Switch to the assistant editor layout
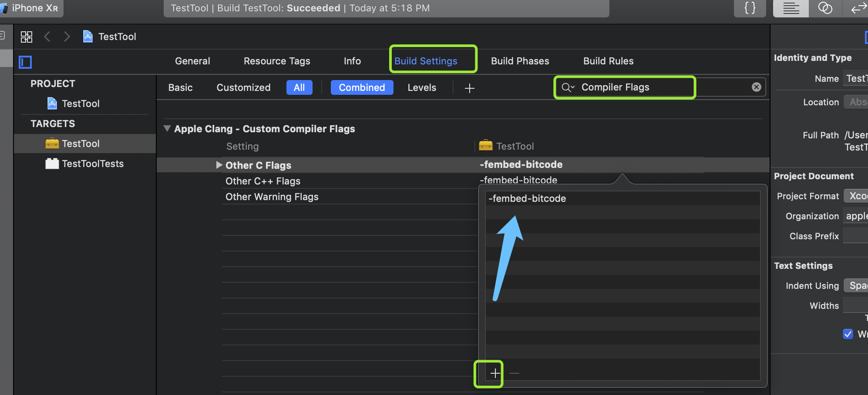Viewport: 868px width, 395px height. click(x=825, y=8)
